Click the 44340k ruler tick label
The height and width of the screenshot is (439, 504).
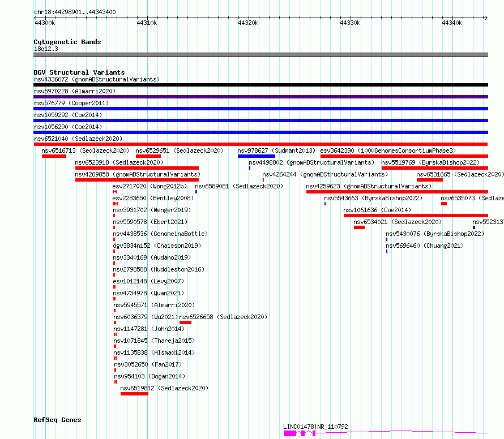pyautogui.click(x=451, y=23)
